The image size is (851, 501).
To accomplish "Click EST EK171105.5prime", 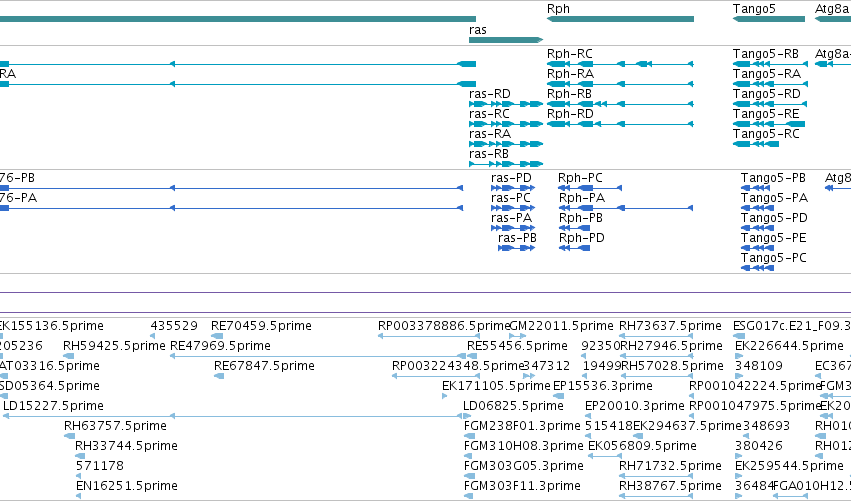I will (x=496, y=386).
